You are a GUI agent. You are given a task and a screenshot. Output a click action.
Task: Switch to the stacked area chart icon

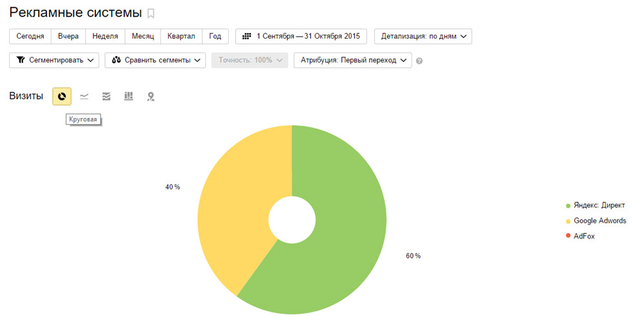(x=106, y=97)
